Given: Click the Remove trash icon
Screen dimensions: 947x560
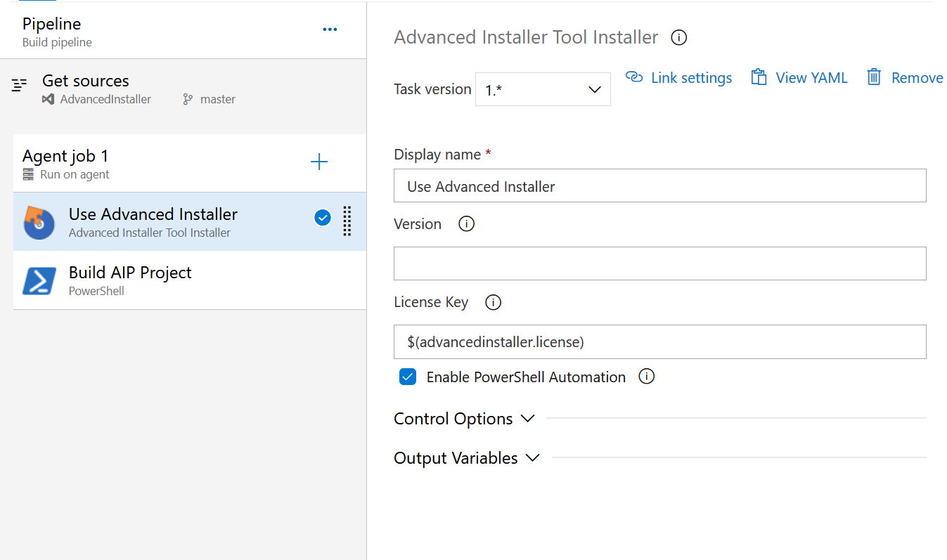Looking at the screenshot, I should [874, 77].
